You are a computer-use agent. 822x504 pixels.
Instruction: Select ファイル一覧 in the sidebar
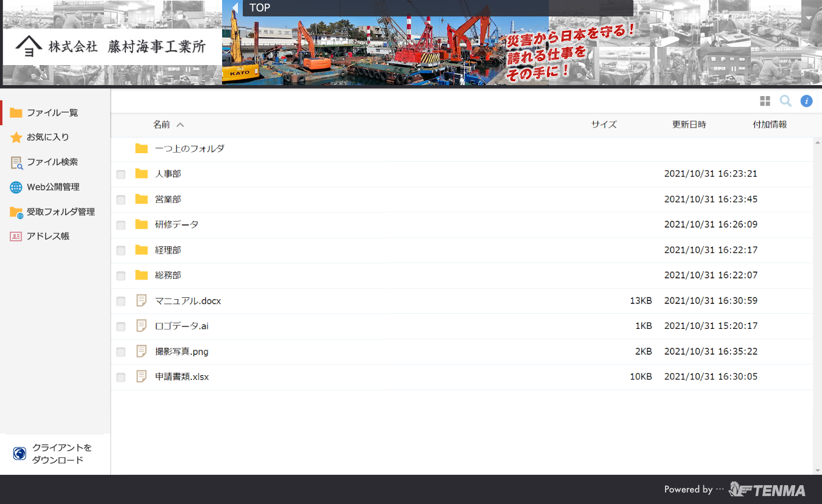[52, 112]
